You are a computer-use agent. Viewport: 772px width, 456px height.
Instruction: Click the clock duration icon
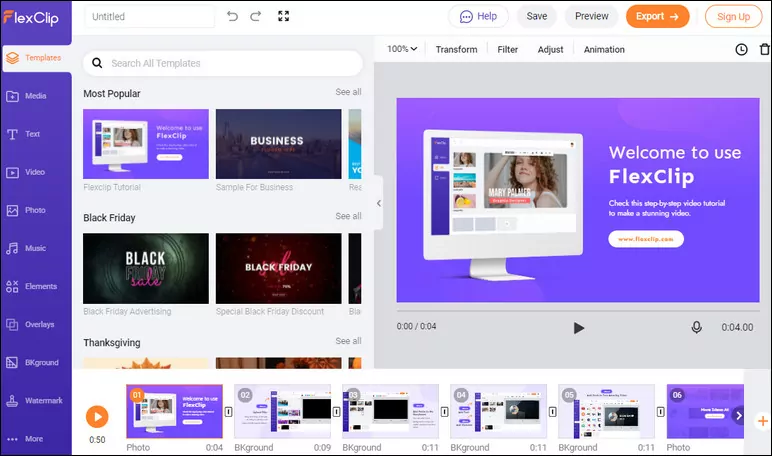(741, 49)
